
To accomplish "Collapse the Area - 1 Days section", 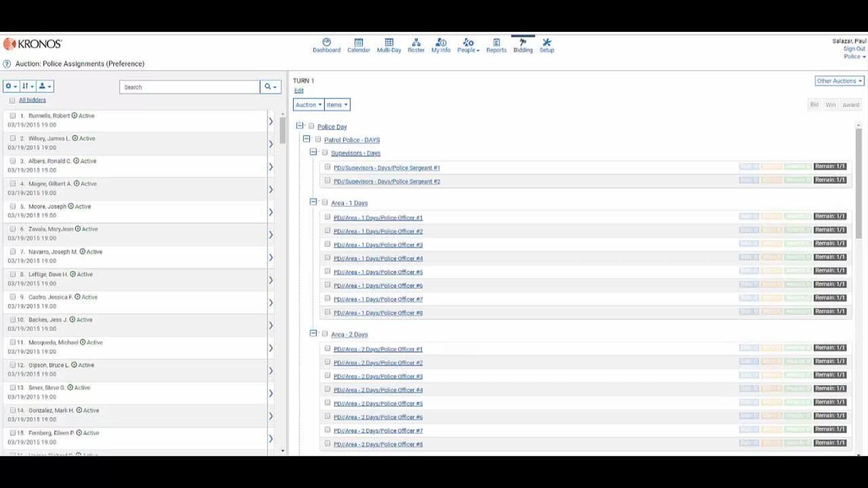I will coord(312,202).
